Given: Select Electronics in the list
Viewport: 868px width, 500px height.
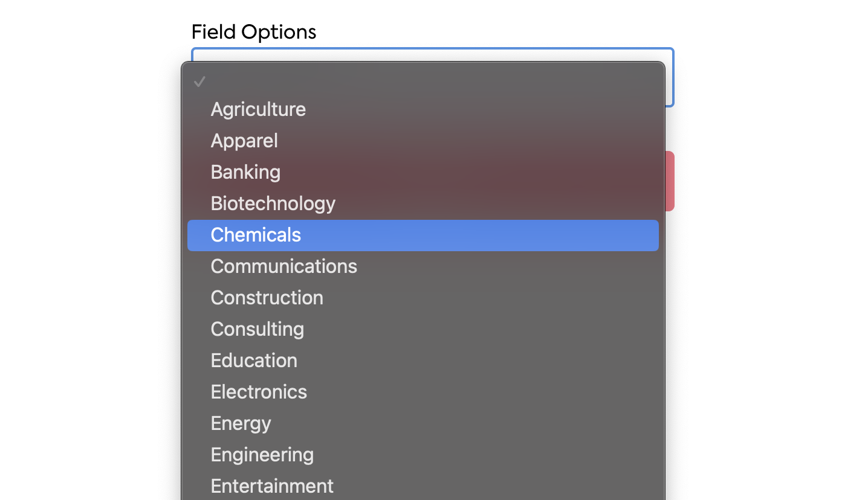Looking at the screenshot, I should (x=259, y=392).
